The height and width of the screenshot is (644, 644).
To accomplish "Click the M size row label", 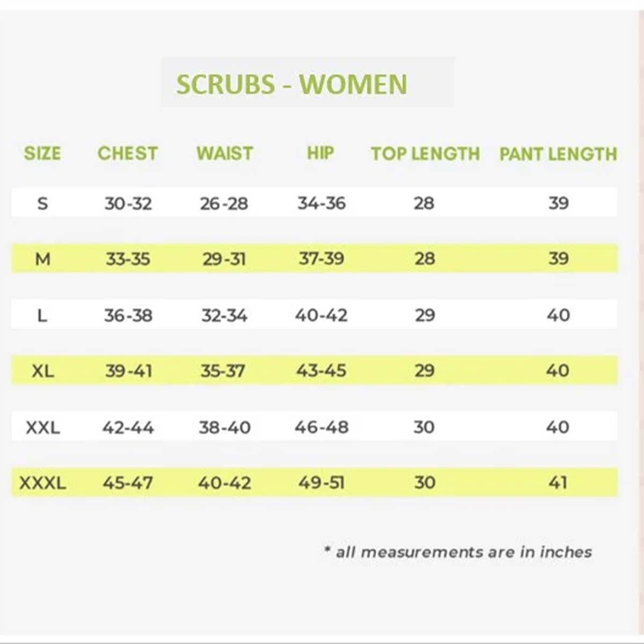I will (42, 259).
